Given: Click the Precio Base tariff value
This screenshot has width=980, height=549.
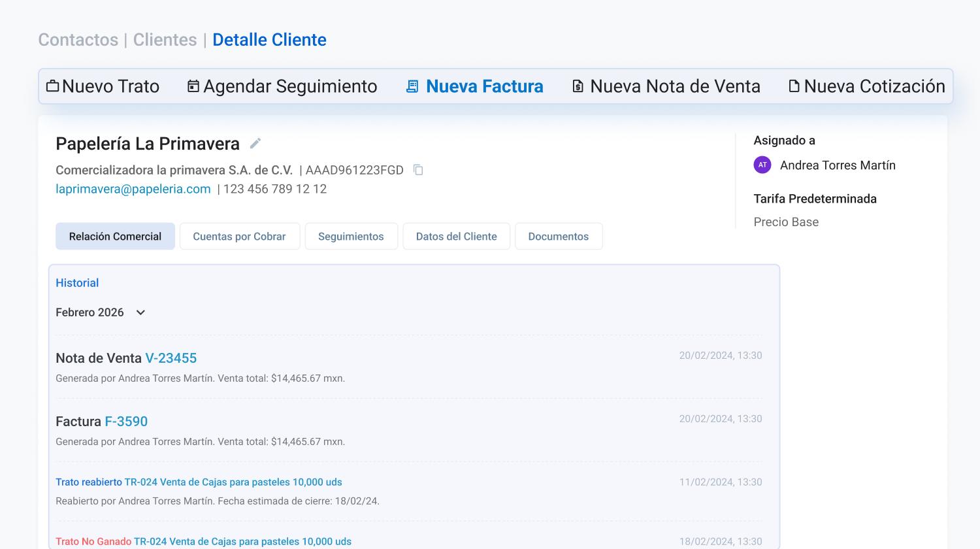Looking at the screenshot, I should click(786, 222).
